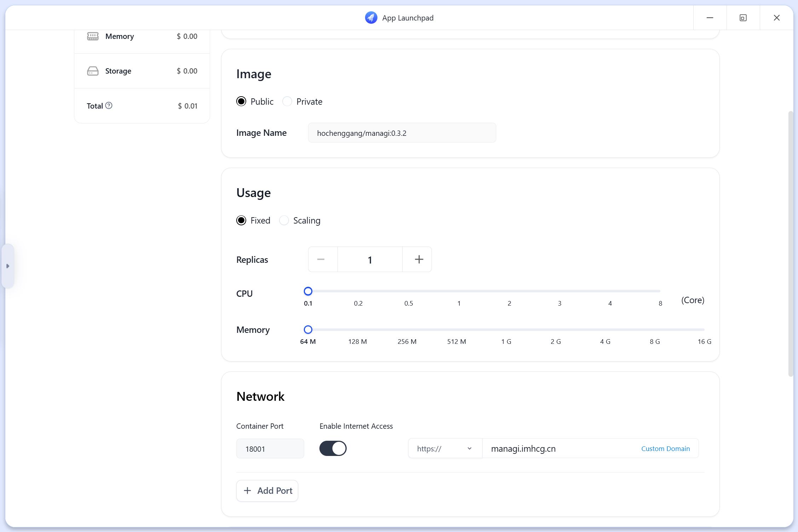Click the managi.imhcg.cn domain text
This screenshot has height=532, width=798.
coord(523,449)
